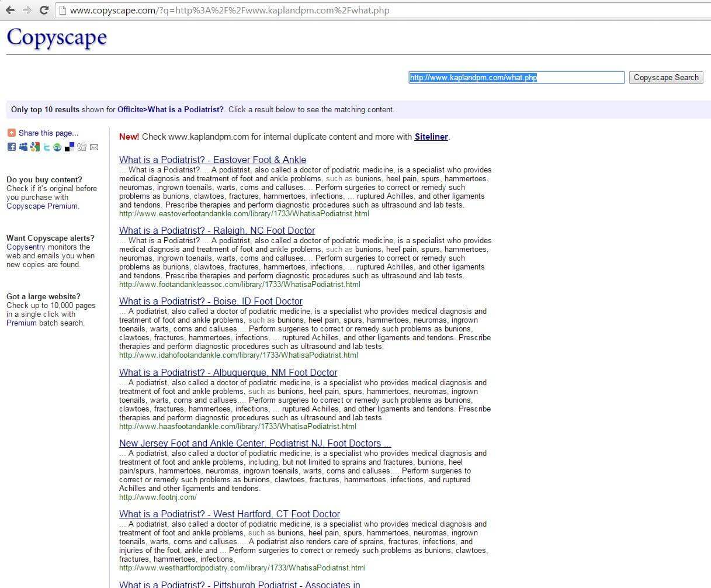
Task: Open the Copysentry link in sidebar
Action: (x=25, y=247)
